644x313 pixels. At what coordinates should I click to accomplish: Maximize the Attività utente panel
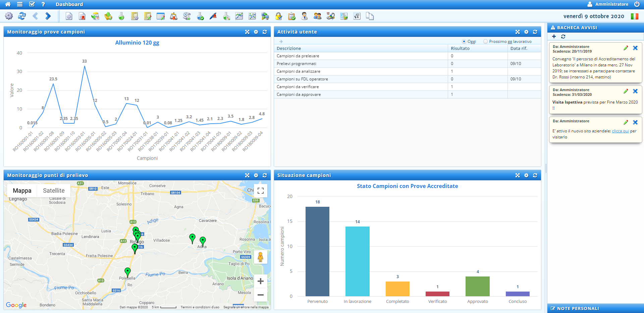[x=518, y=32]
